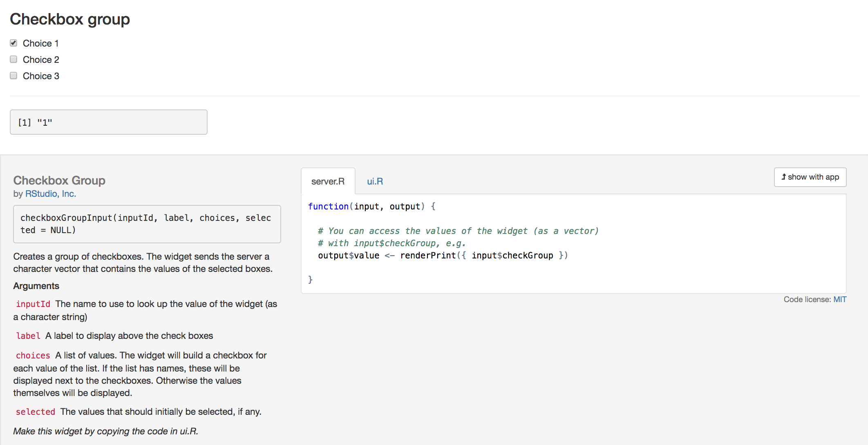Screen dimensions: 868x445
Task: Click the arrow icon in show with app
Action: tap(783, 177)
